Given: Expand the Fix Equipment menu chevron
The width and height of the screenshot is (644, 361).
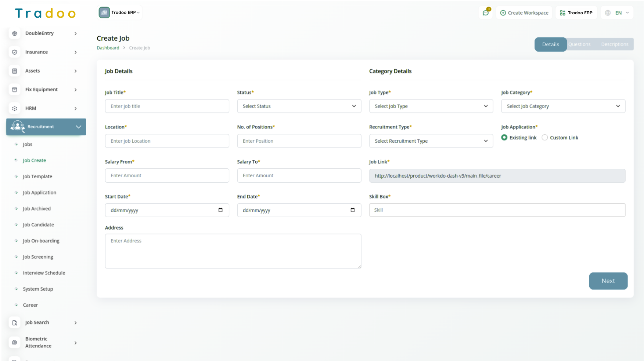Looking at the screenshot, I should pos(76,90).
